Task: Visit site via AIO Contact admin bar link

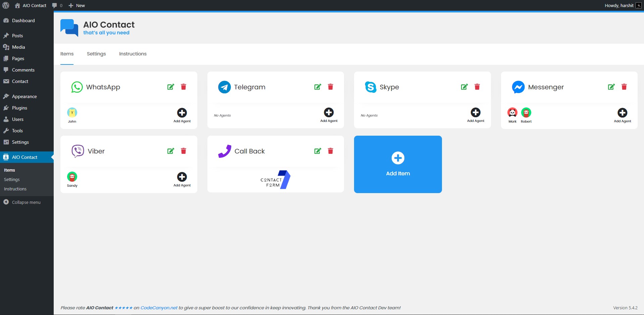Action: 31,5
